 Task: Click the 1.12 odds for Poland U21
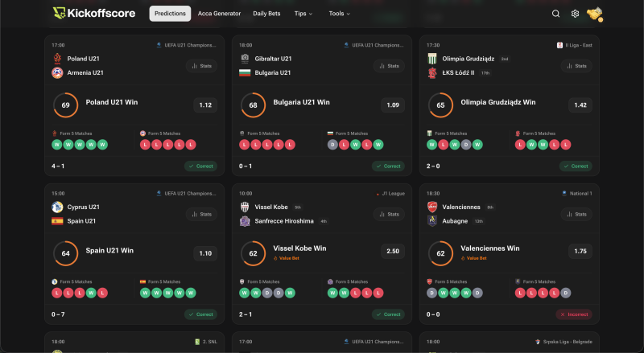pyautogui.click(x=205, y=105)
